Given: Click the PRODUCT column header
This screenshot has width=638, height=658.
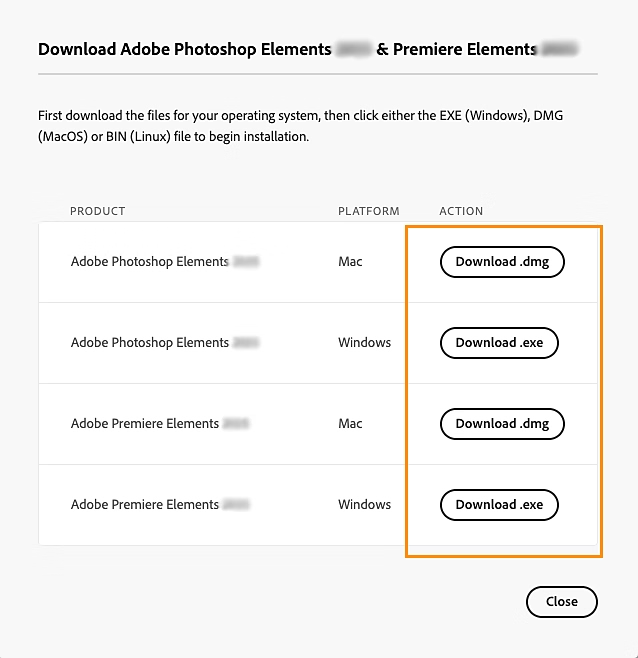Looking at the screenshot, I should (x=98, y=211).
